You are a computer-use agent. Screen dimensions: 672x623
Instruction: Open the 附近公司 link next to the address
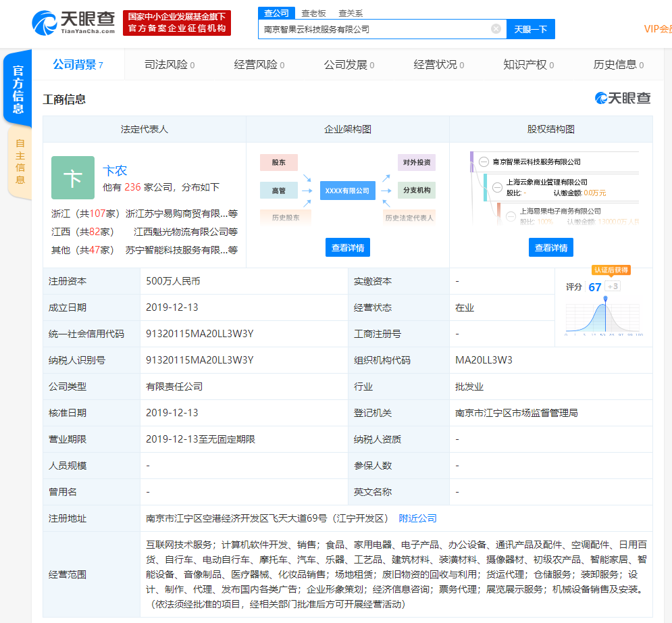(x=417, y=518)
